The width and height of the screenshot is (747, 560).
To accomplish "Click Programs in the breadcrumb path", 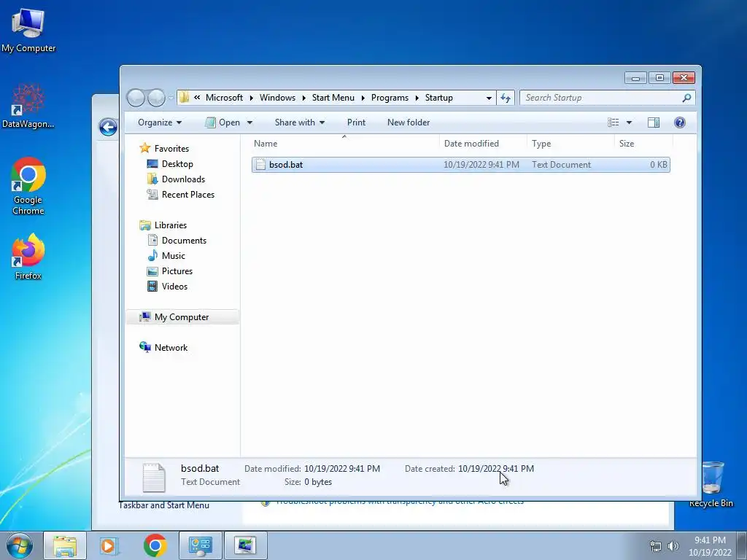I will pos(390,98).
